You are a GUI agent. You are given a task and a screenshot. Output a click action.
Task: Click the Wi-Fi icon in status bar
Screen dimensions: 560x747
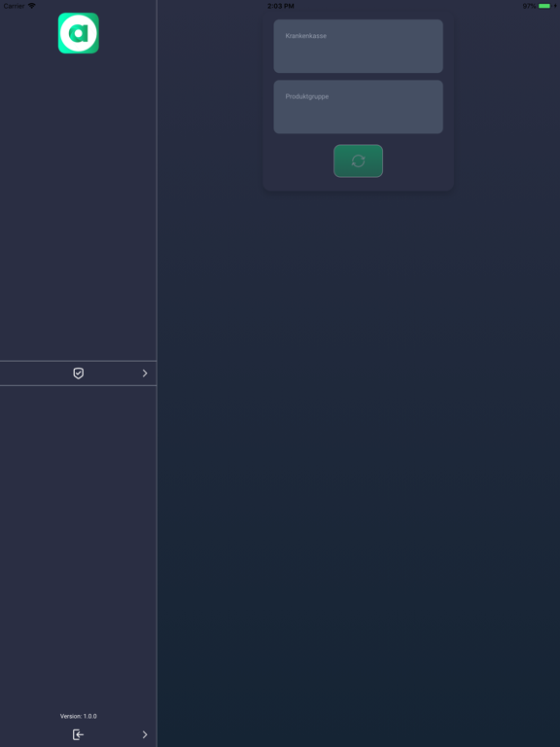32,6
